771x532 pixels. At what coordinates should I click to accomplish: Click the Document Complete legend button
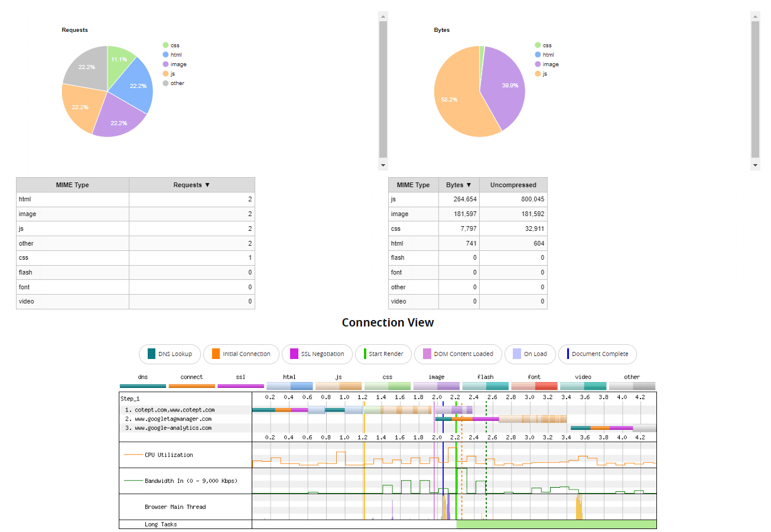597,354
